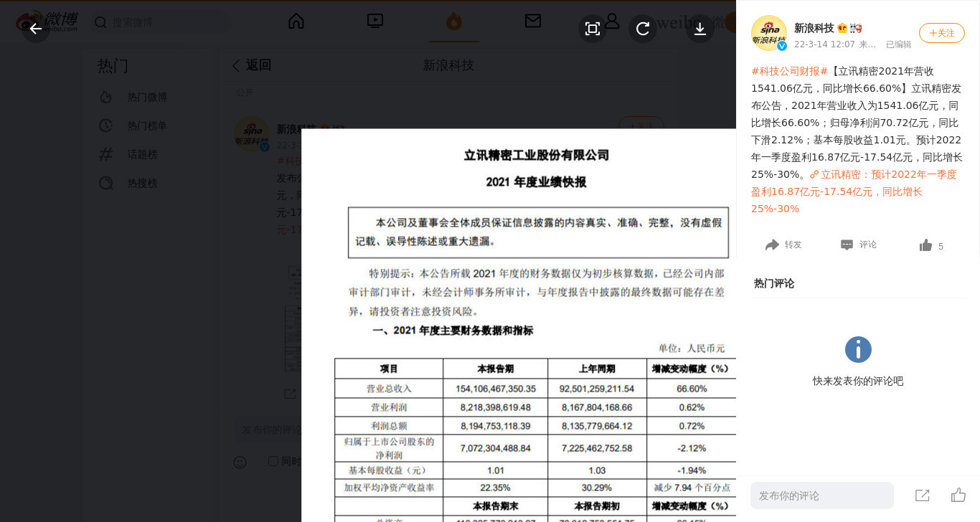Toggle the 同时 checkbox under comment box
The height and width of the screenshot is (522, 980).
coord(273,461)
